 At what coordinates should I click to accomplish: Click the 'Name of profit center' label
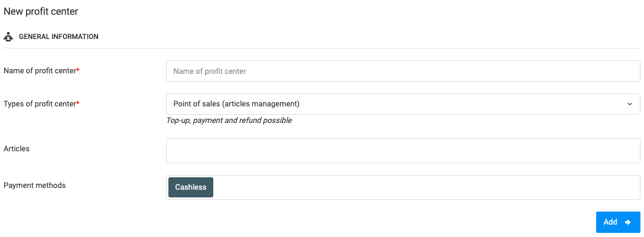[x=40, y=71]
